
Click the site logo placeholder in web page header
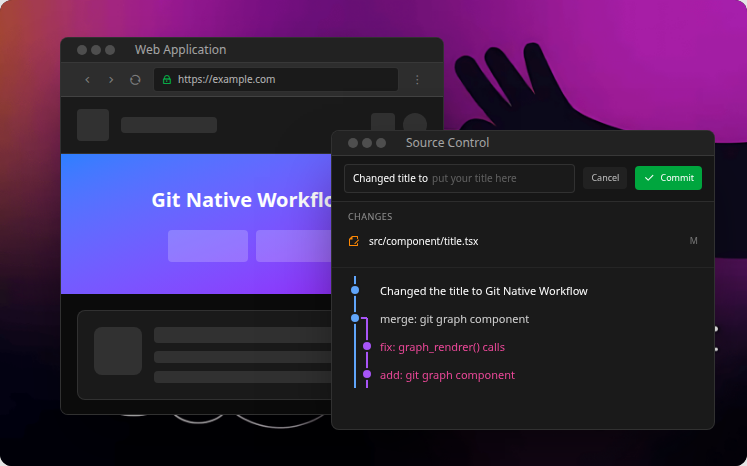click(x=93, y=125)
